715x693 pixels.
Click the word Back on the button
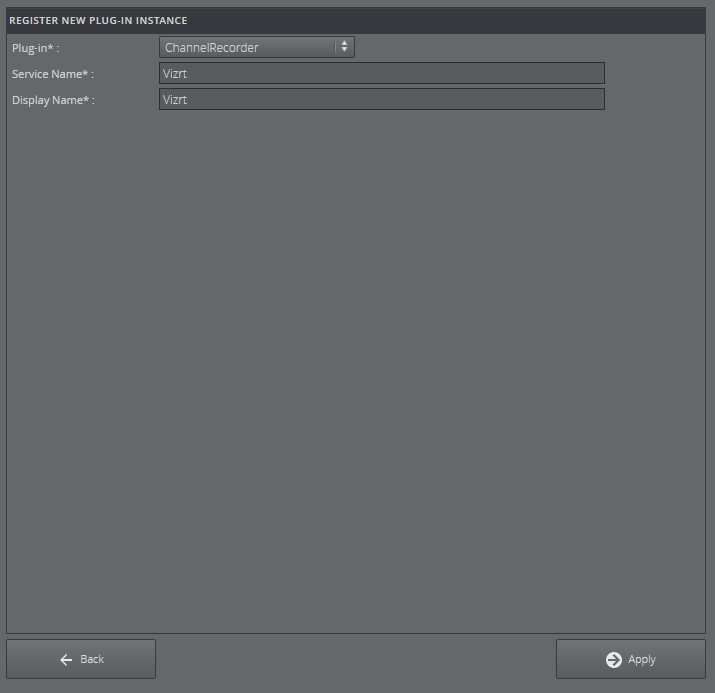tap(92, 659)
